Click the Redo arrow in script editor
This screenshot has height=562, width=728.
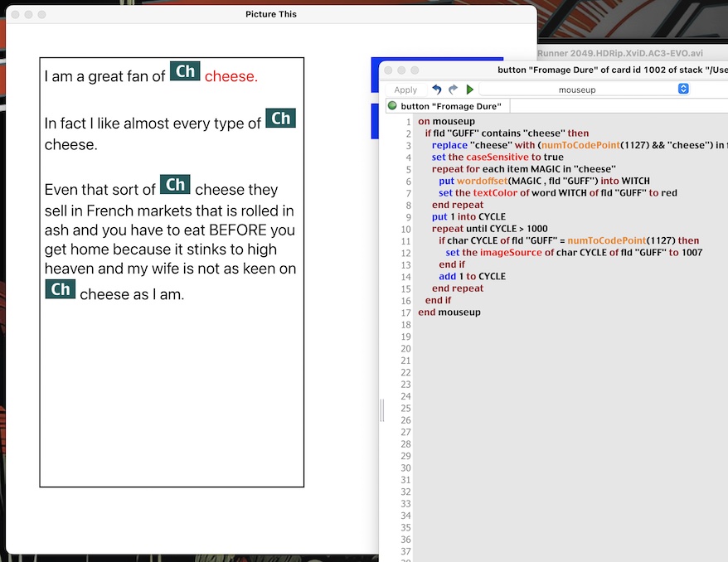tap(453, 90)
